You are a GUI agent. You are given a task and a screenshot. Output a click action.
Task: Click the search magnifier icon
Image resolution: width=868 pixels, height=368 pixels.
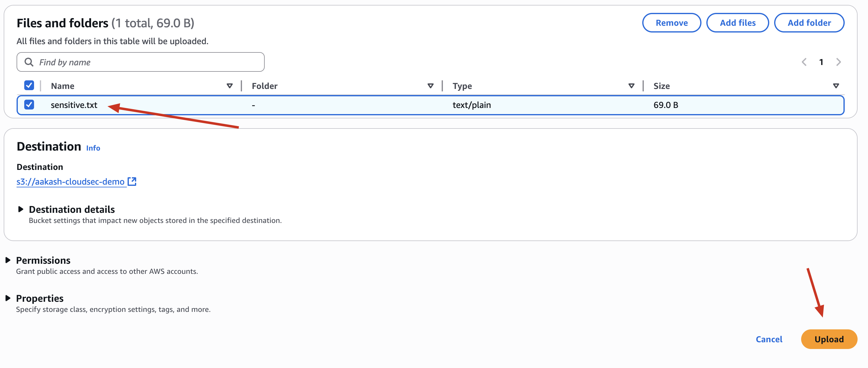pos(29,62)
